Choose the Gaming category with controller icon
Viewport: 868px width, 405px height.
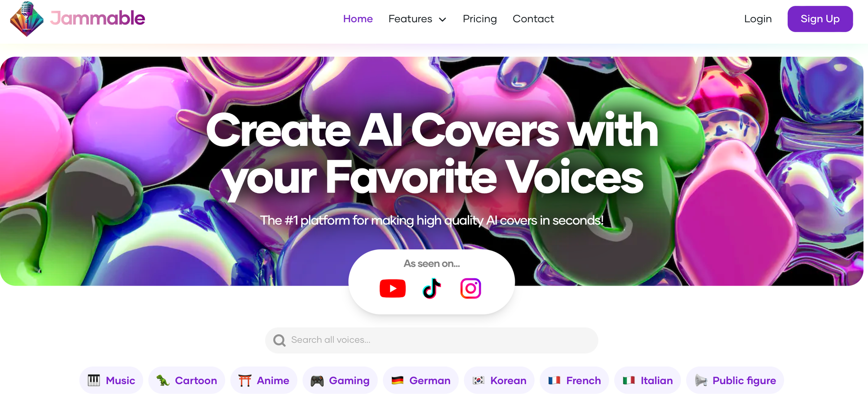coord(340,380)
